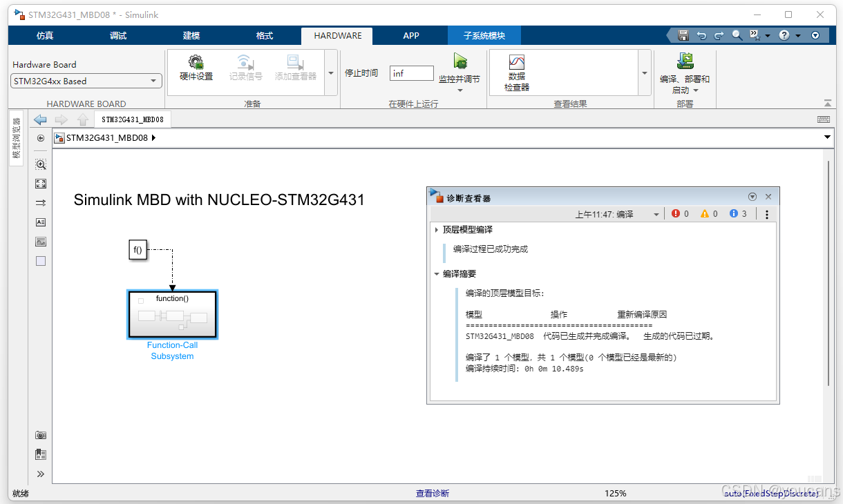843x504 pixels.
Task: Click the magnifier search icon in toolbar
Action: tap(737, 35)
